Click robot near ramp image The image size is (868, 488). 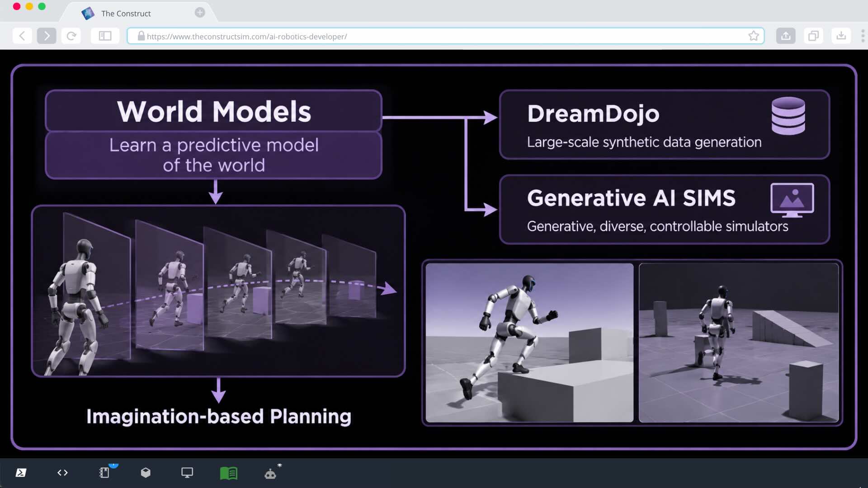[x=739, y=343]
